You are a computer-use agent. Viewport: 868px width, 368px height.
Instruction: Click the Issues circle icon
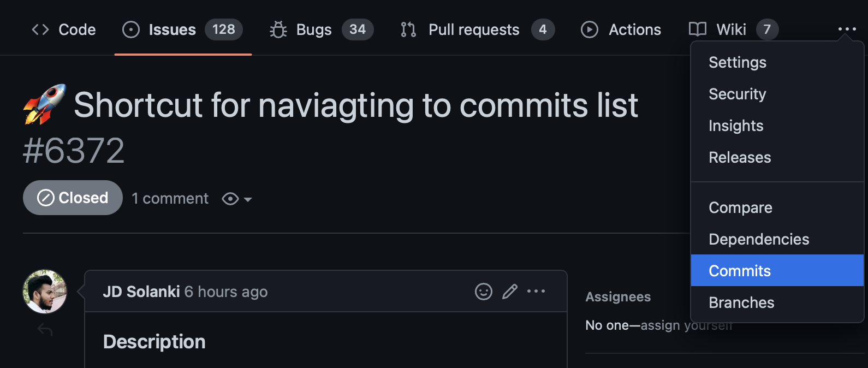[131, 29]
